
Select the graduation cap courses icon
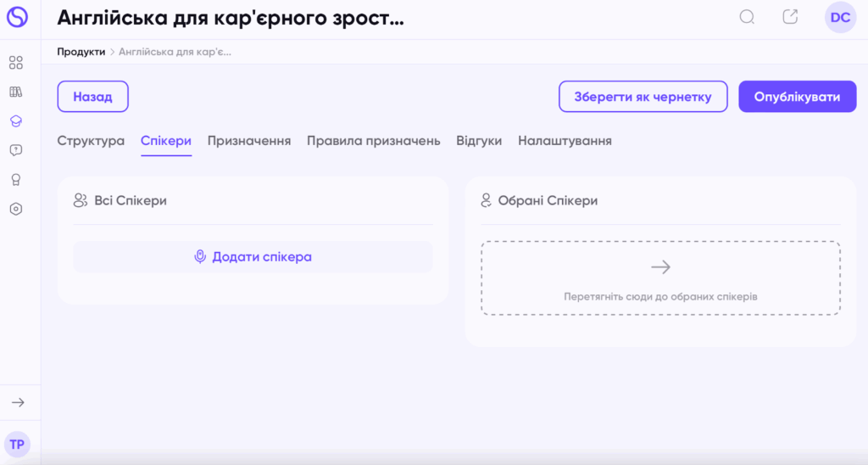tap(16, 120)
